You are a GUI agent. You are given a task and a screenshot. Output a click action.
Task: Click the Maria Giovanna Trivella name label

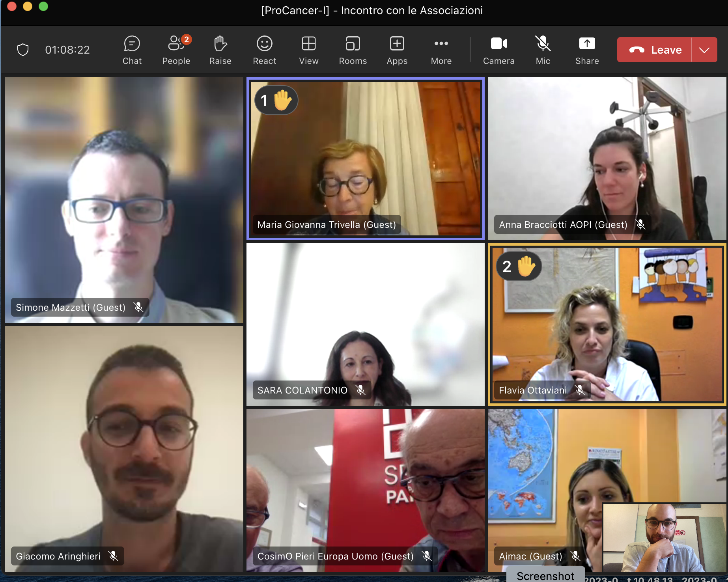(x=327, y=224)
